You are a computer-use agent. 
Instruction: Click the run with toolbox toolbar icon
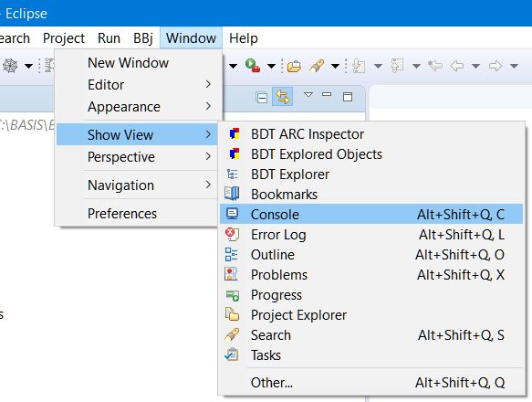tap(253, 65)
